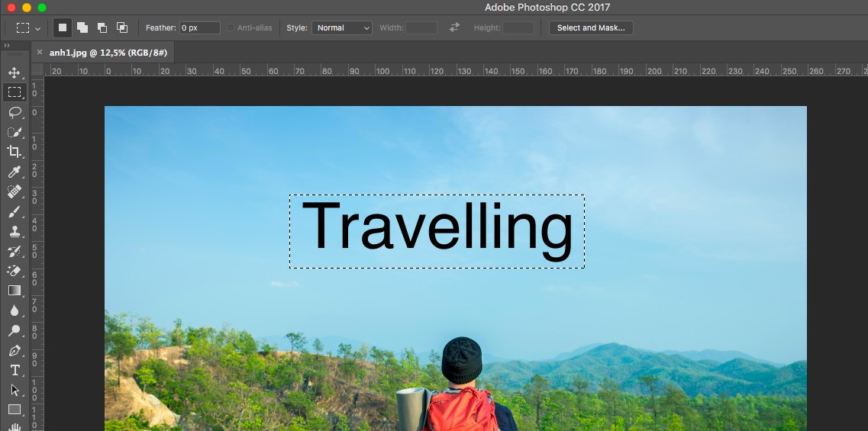
Task: Select the Gradient tool
Action: (15, 291)
